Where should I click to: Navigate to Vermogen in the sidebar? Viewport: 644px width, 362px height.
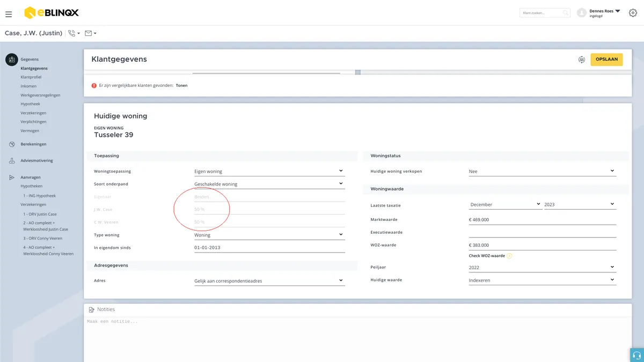[30, 131]
